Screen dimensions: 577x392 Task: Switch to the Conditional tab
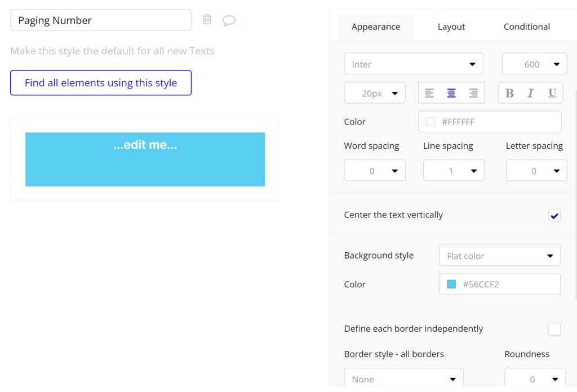click(x=527, y=26)
